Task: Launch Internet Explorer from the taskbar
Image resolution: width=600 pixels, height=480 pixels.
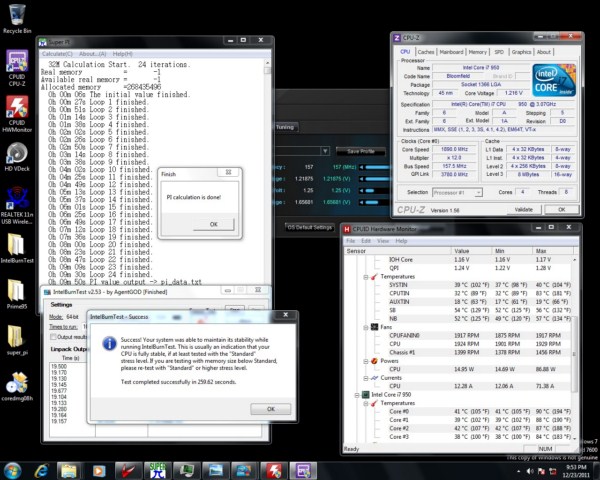Action: [x=41, y=471]
